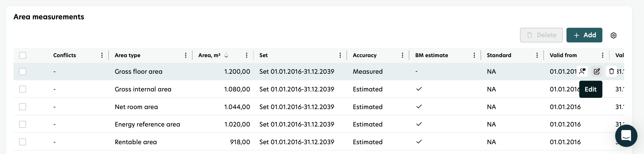Select the Rentable area row checkbox
Viewport: 644px width, 154px height.
coord(23,142)
